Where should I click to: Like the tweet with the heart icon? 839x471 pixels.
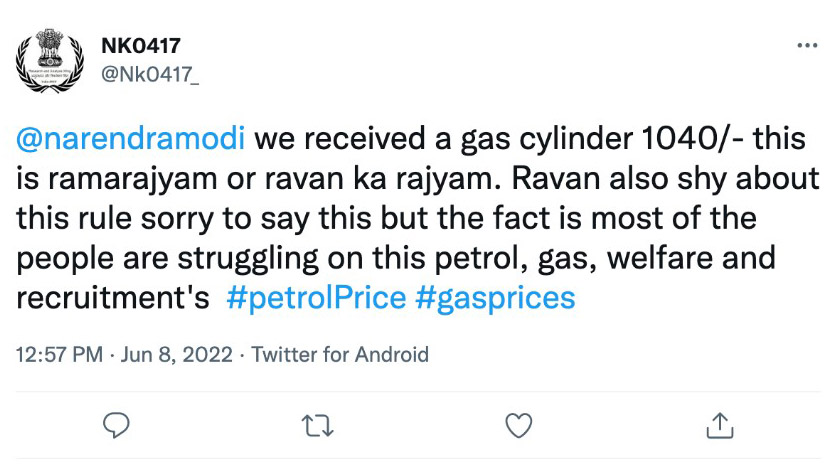tap(518, 425)
